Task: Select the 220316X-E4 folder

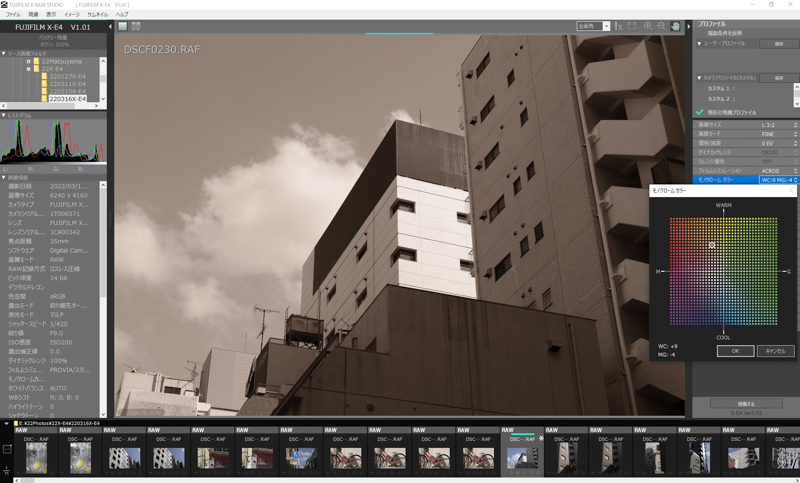Action: [67, 99]
